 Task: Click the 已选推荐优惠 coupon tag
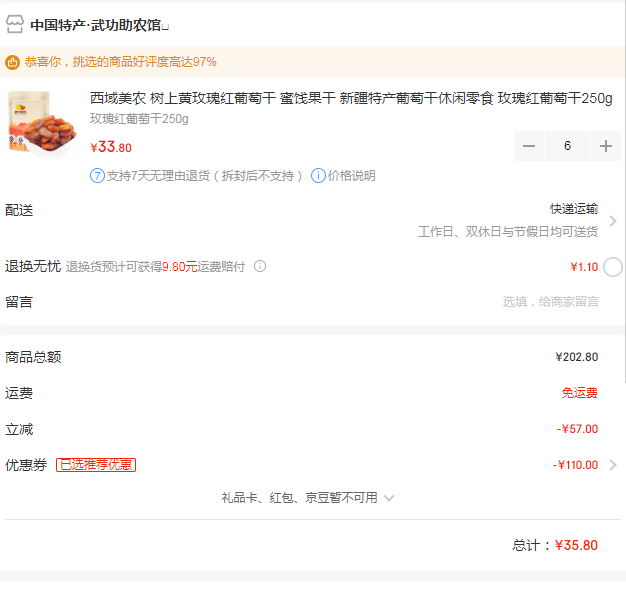(96, 465)
